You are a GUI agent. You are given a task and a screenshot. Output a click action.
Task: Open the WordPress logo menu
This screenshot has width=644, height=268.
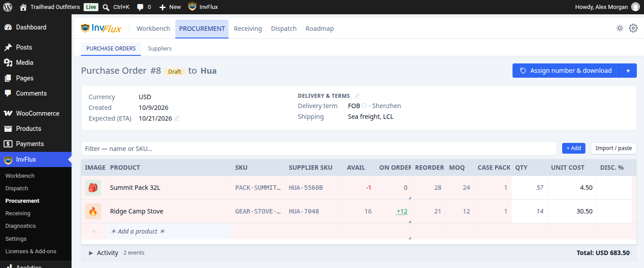pyautogui.click(x=8, y=7)
